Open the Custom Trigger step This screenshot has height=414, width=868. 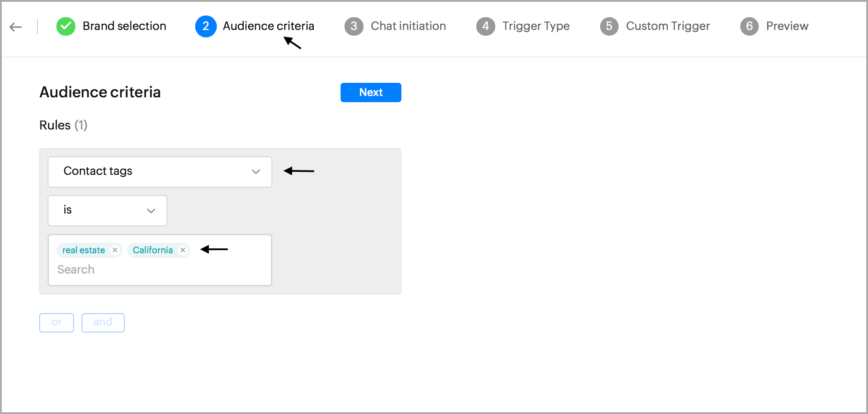[668, 26]
